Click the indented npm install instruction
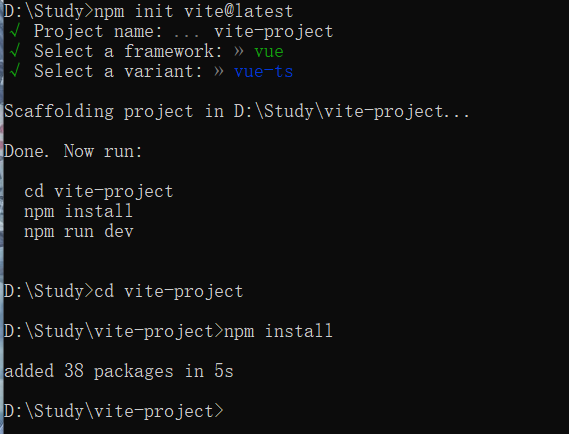This screenshot has height=434, width=569. pyautogui.click(x=78, y=211)
